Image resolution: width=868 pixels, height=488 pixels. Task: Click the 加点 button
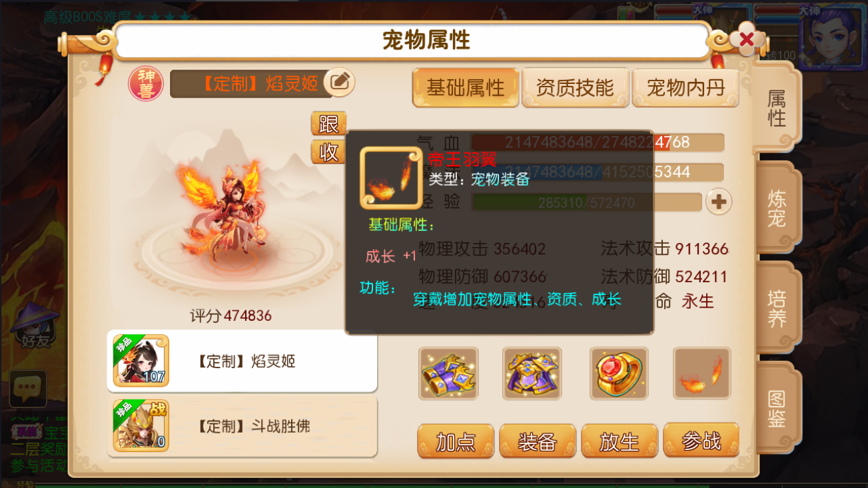(x=456, y=441)
